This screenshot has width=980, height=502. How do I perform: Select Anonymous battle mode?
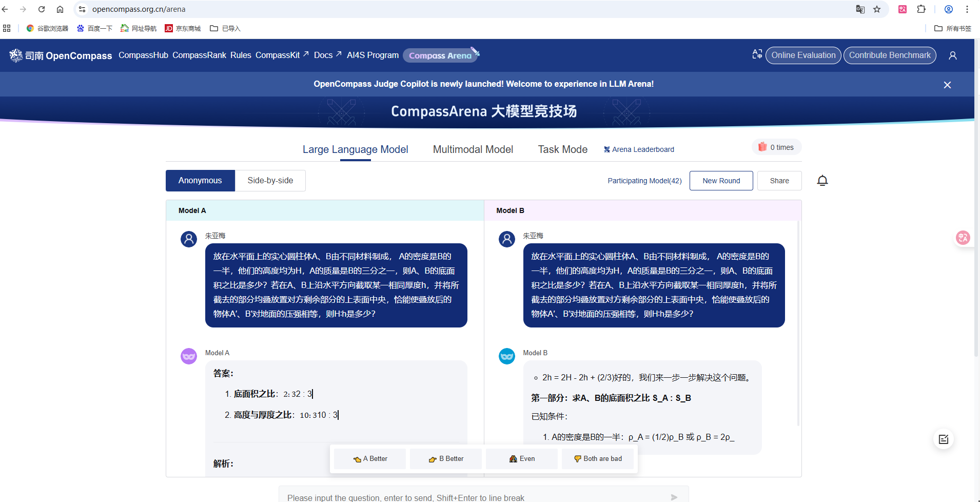point(200,180)
